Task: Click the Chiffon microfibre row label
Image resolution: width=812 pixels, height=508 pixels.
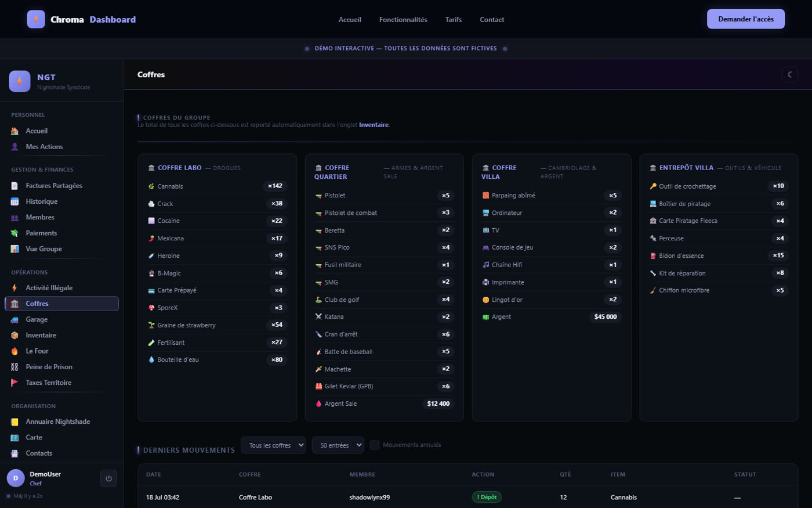Action: (x=684, y=290)
